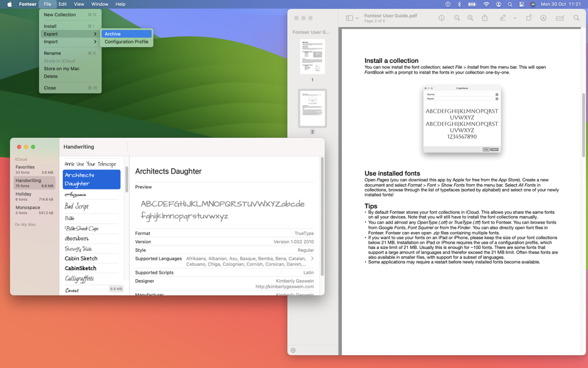The image size is (588, 368).
Task: Open Control Center in menu bar
Action: point(521,4)
